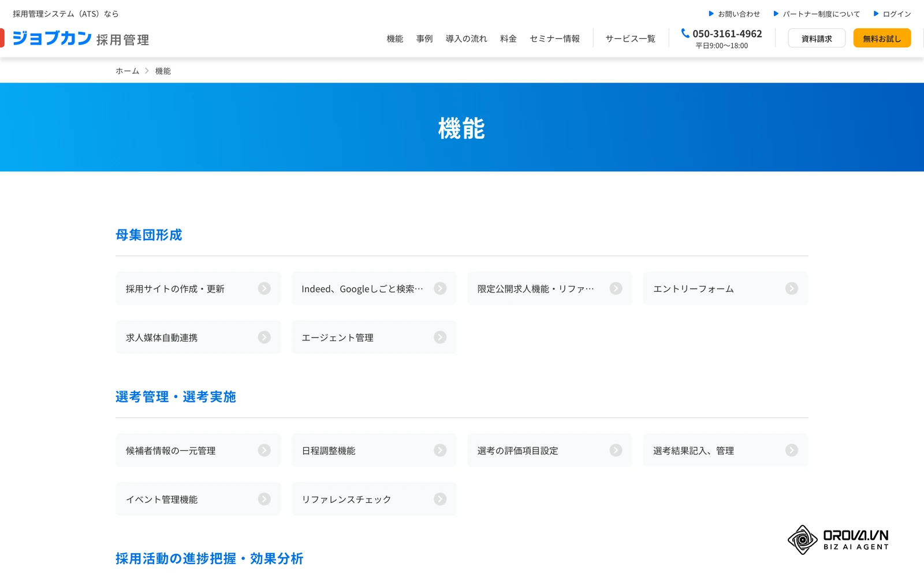Click arrow icon on Indeed、Googleしごと検索 card
This screenshot has width=924, height=578.
point(440,288)
